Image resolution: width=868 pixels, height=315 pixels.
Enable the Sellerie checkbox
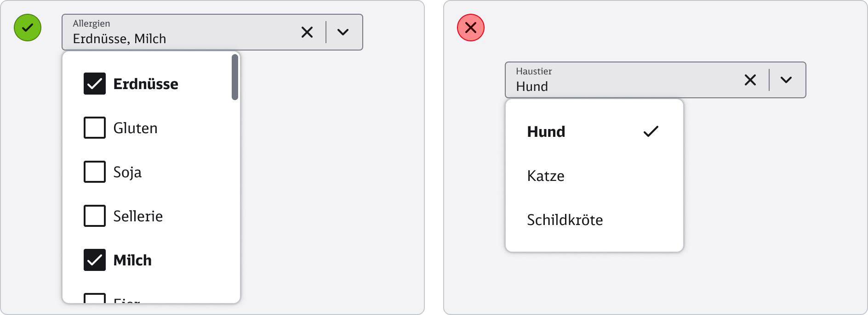pyautogui.click(x=95, y=216)
